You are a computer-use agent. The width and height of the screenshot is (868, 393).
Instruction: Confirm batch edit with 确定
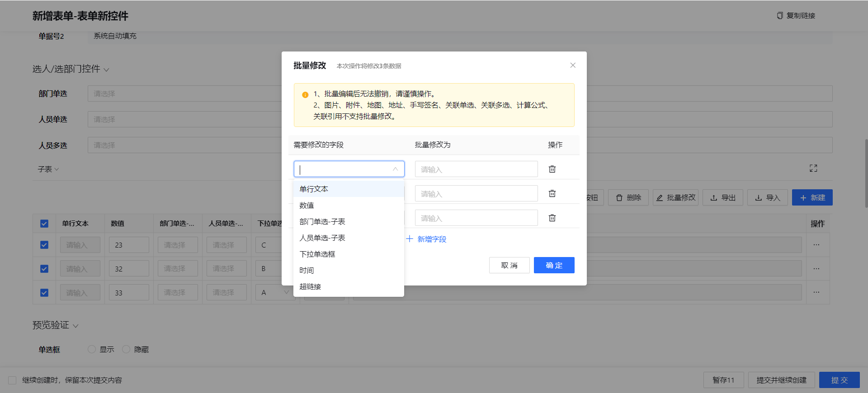[554, 265]
